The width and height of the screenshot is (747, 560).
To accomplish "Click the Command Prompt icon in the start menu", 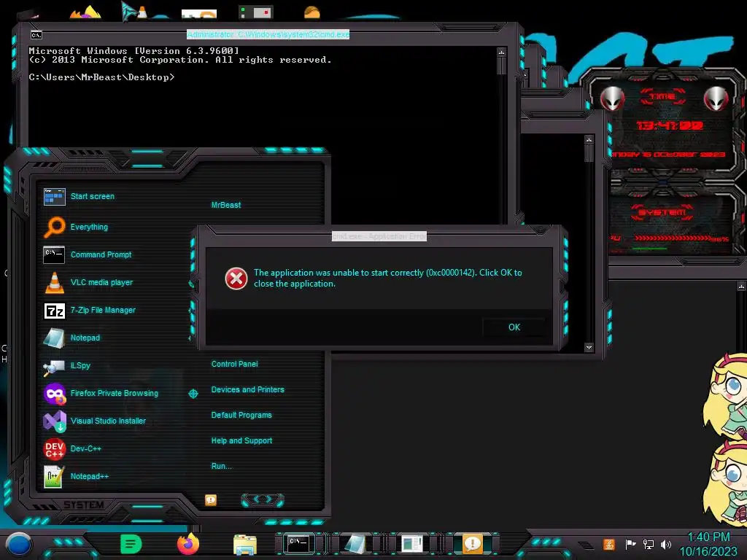I will coord(54,254).
